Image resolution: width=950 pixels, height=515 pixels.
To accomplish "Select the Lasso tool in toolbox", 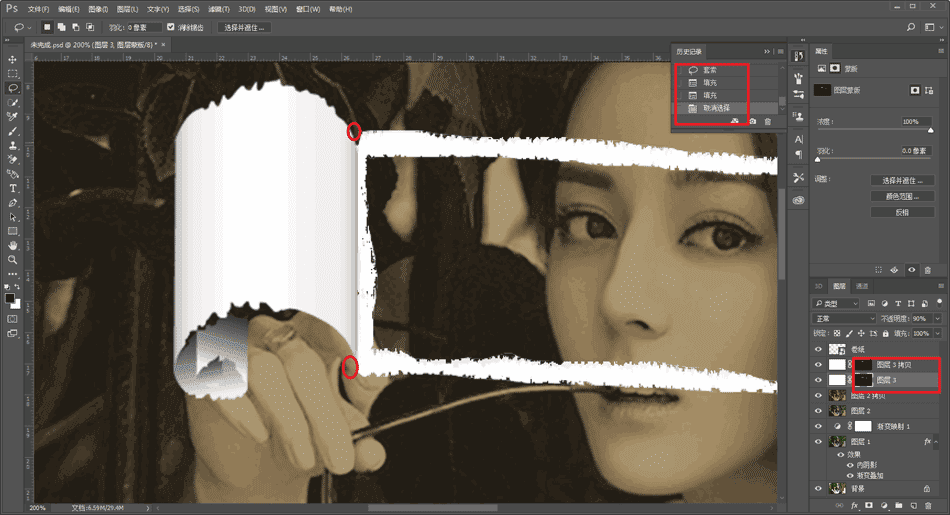I will point(12,88).
